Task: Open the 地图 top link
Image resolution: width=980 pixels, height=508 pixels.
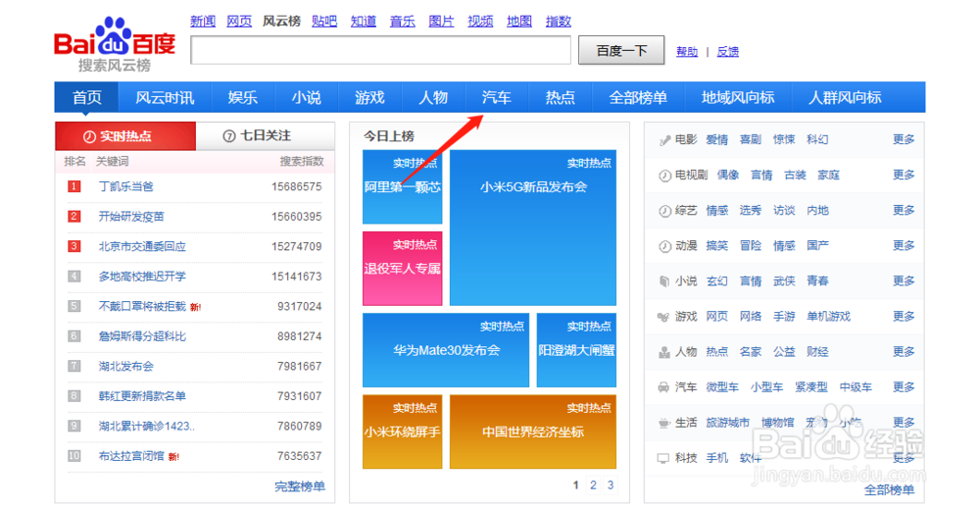Action: (x=519, y=22)
